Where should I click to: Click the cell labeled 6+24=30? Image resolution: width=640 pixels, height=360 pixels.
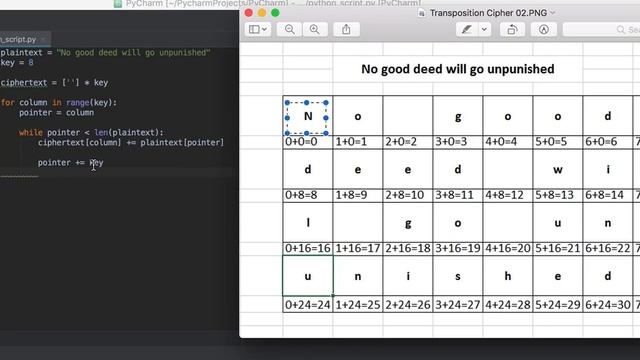608,304
